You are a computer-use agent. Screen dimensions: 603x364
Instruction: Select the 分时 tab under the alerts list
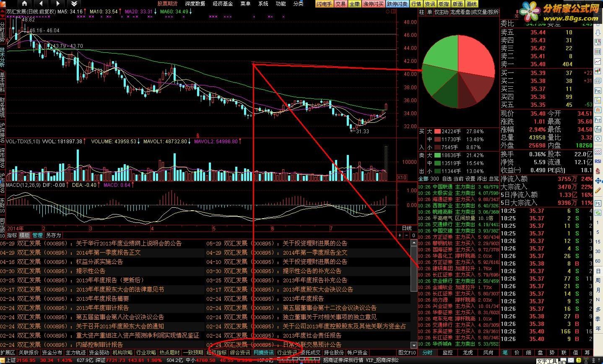[427, 353]
